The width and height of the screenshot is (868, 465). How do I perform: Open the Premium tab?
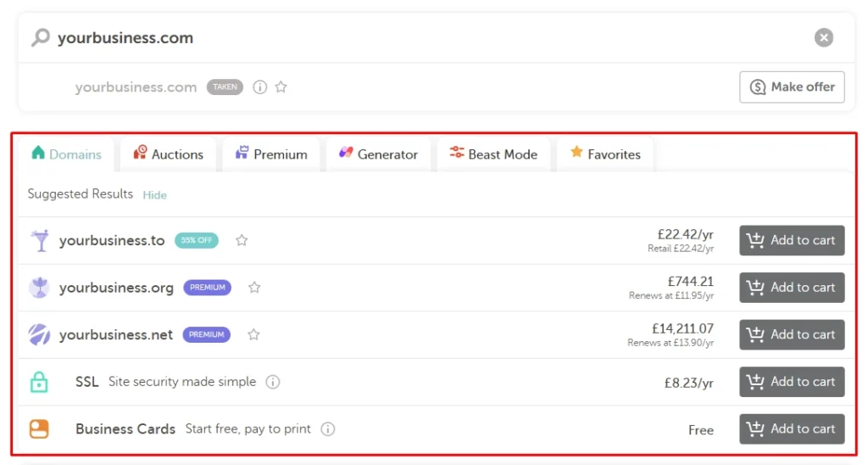click(271, 154)
